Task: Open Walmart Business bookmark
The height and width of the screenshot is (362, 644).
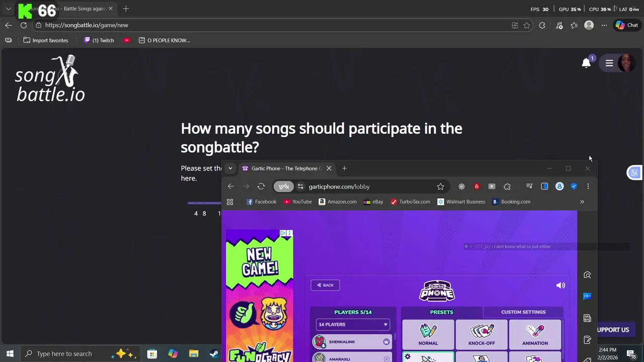Action: point(461,202)
